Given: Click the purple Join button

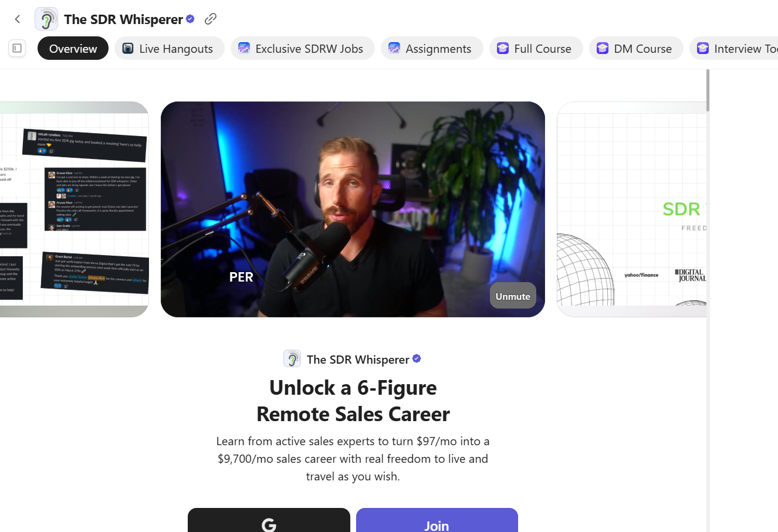Looking at the screenshot, I should [437, 520].
